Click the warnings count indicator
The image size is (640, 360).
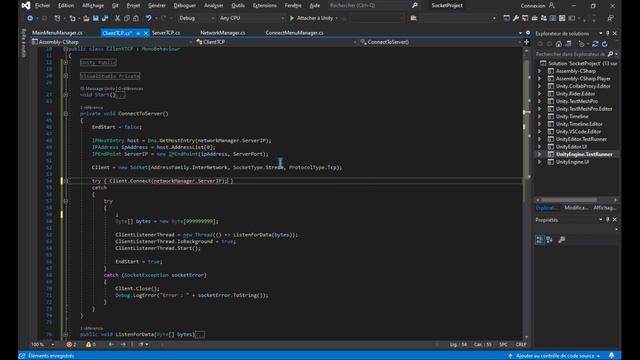91,344
